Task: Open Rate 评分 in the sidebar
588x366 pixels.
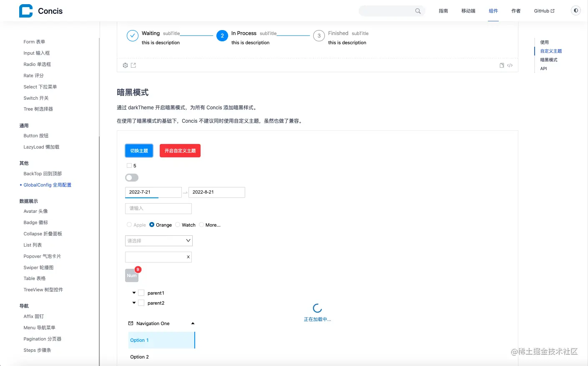Action: point(33,76)
